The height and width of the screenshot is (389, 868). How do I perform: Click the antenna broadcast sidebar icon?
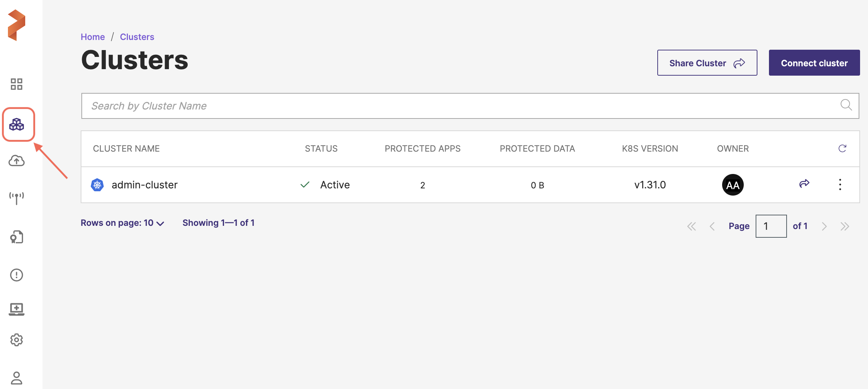coord(17,198)
